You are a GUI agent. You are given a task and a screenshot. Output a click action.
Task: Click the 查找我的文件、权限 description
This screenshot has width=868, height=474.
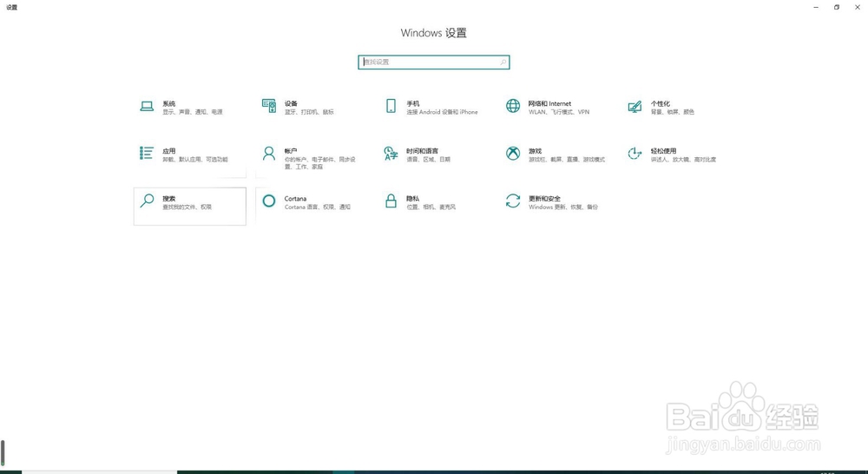187,207
